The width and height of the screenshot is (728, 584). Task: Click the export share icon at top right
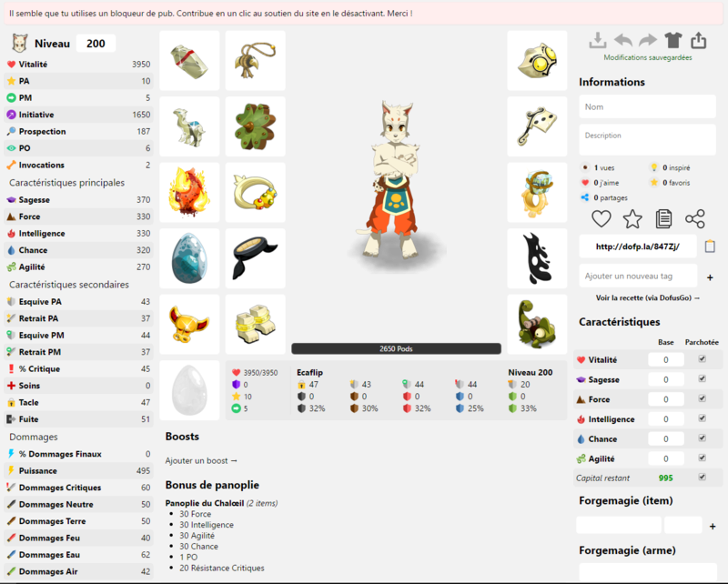[x=698, y=41]
